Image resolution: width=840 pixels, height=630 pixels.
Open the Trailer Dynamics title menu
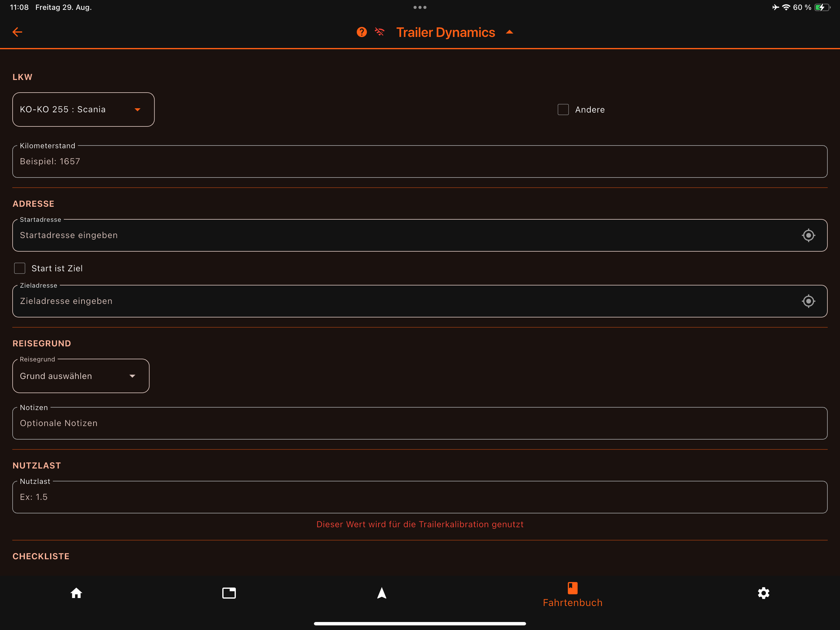[x=446, y=32]
